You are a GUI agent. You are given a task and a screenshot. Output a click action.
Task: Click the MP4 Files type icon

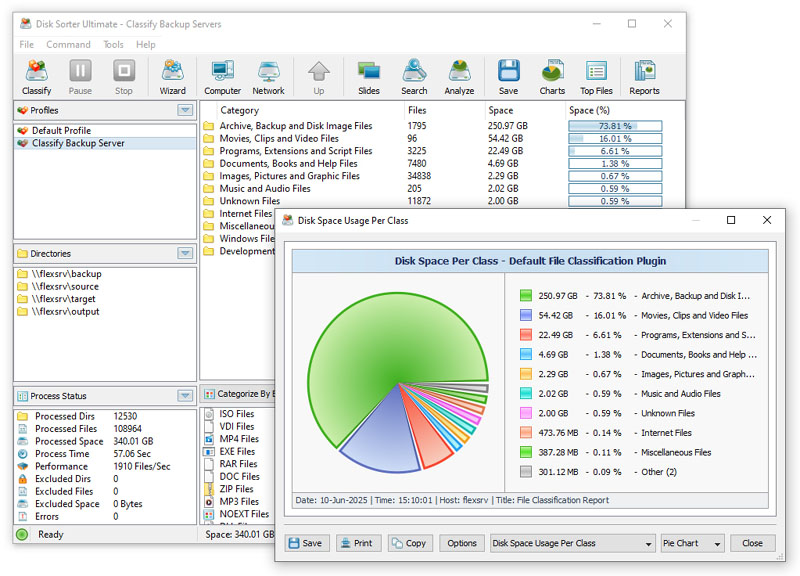(209, 439)
